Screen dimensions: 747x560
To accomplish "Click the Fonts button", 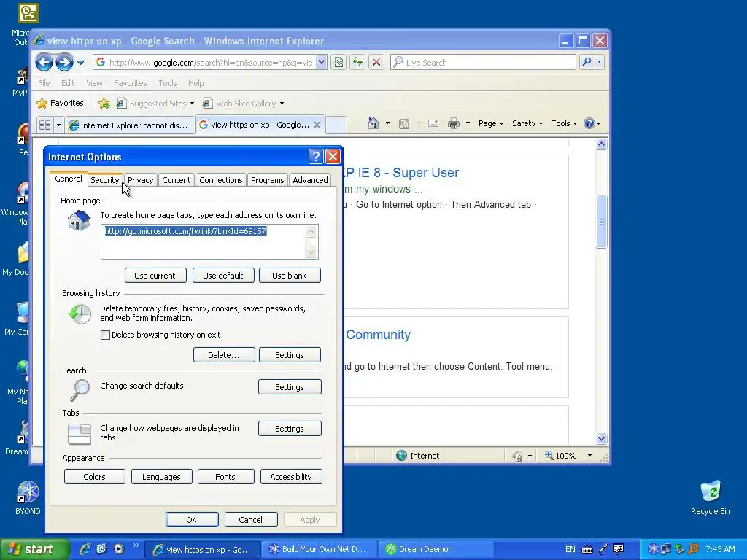I will coord(225,477).
